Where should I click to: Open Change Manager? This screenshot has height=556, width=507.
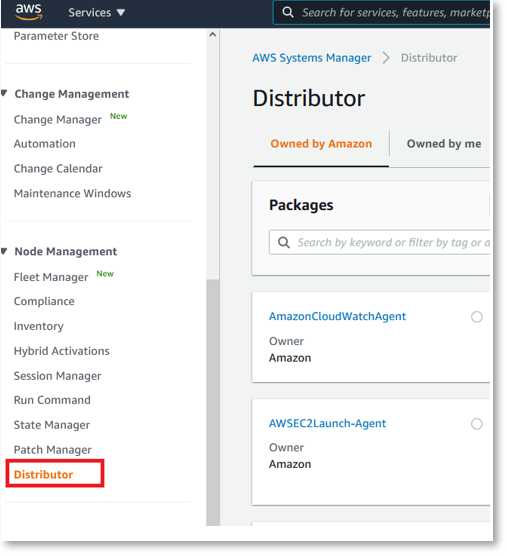coord(57,120)
